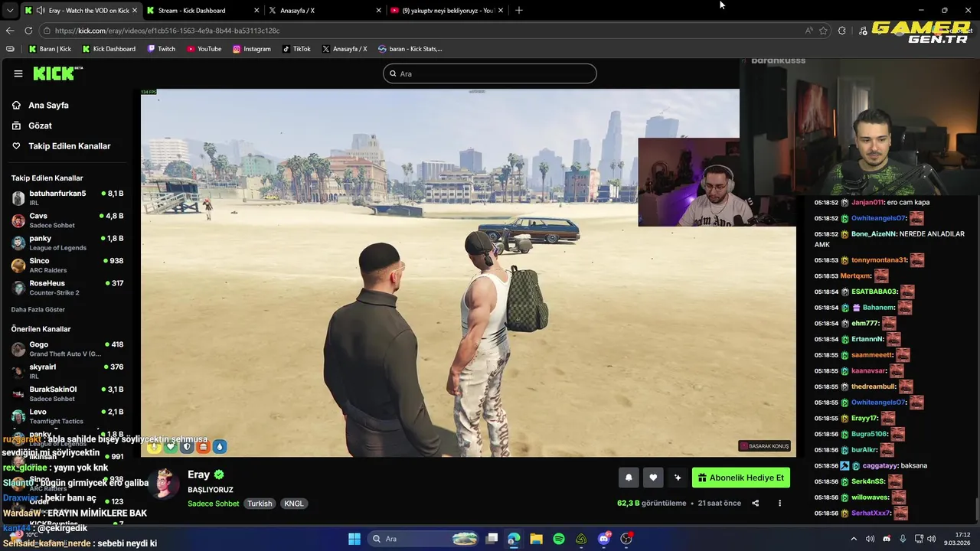This screenshot has width=980, height=551.
Task: Mute the Eray VOD tab via speaker icon
Action: [x=41, y=11]
